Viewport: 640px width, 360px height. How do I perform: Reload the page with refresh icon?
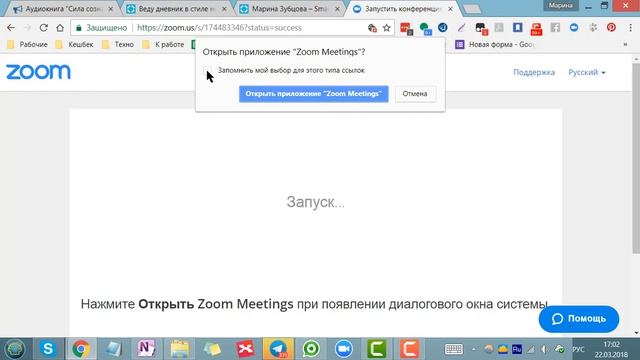pos(44,28)
